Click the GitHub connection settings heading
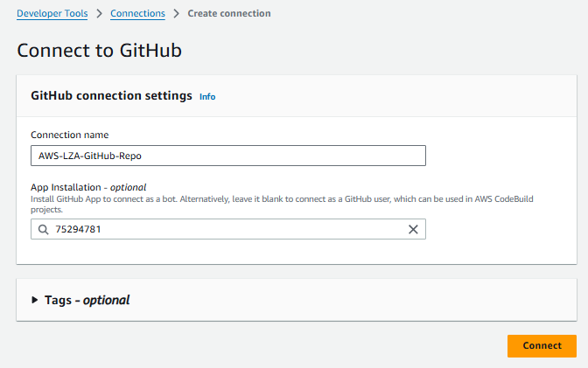588x368 pixels. coord(111,96)
